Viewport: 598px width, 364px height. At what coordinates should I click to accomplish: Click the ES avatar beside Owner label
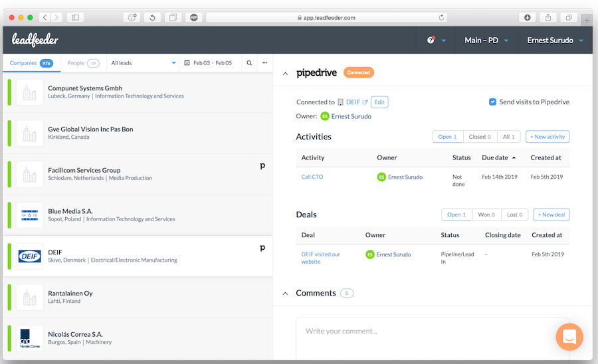pyautogui.click(x=324, y=116)
